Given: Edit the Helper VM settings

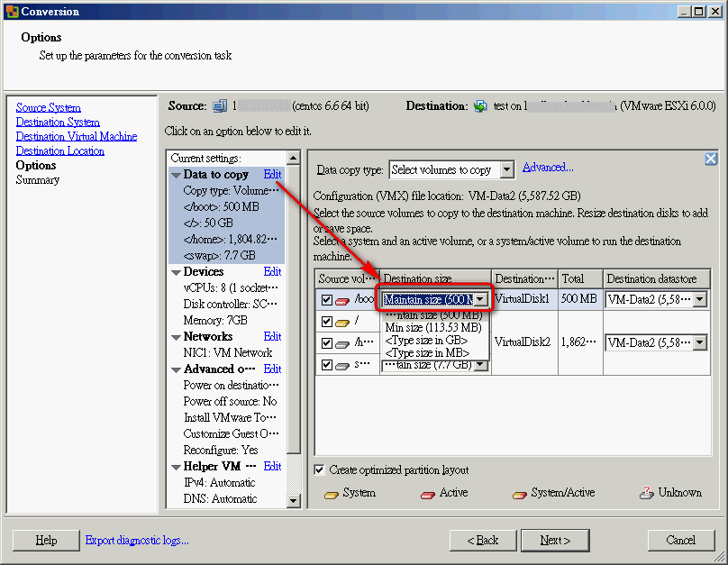Looking at the screenshot, I should tap(272, 466).
